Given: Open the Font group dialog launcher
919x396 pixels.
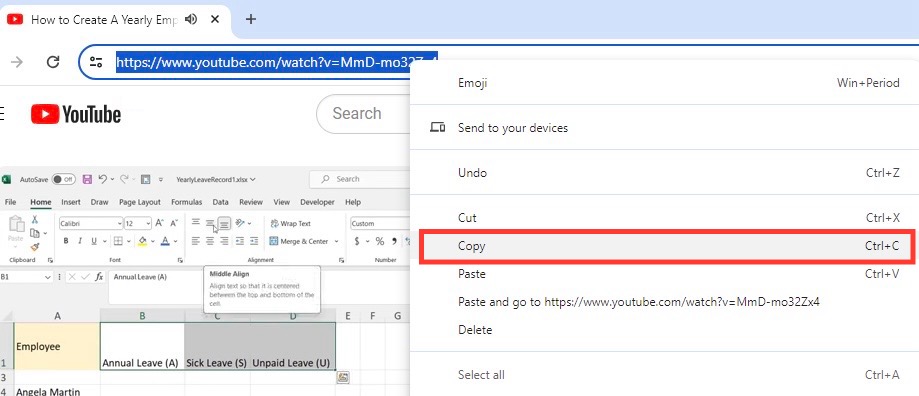Looking at the screenshot, I should click(x=181, y=260).
